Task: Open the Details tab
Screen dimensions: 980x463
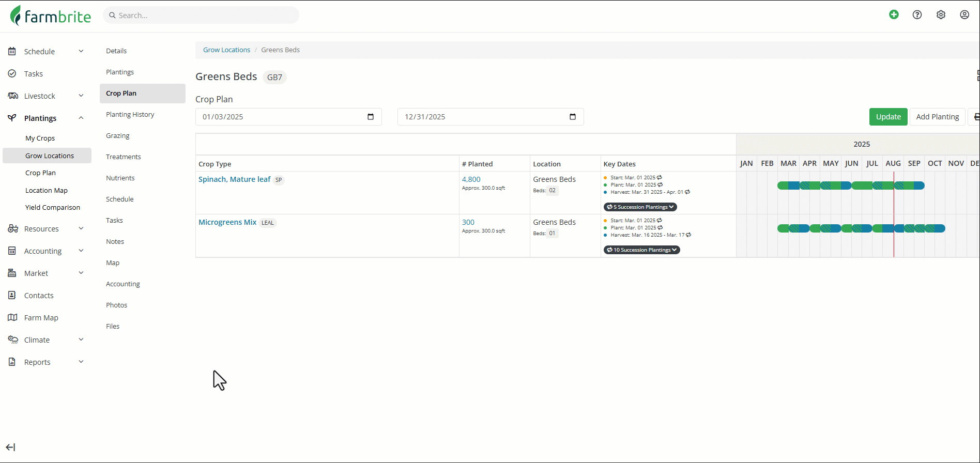Action: [x=116, y=51]
